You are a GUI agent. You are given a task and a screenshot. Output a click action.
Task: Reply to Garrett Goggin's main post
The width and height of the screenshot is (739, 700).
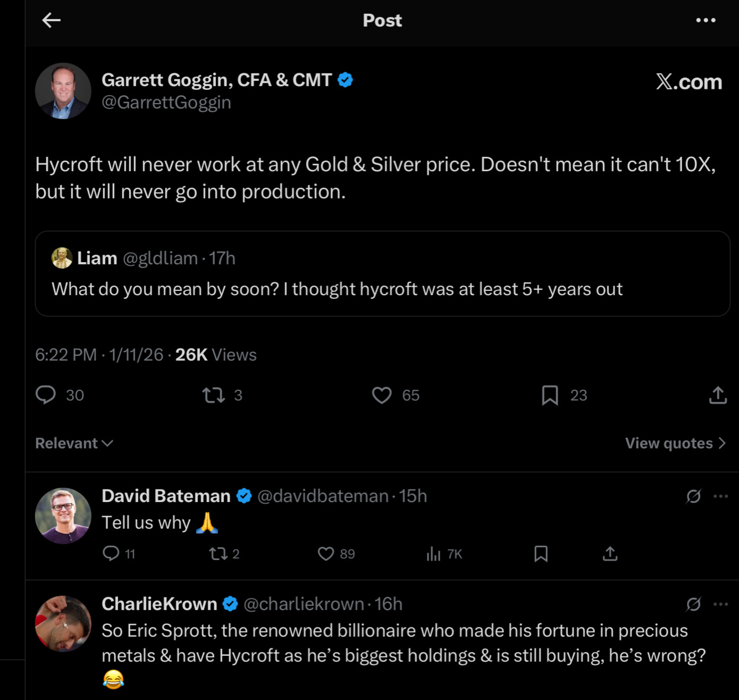point(46,395)
